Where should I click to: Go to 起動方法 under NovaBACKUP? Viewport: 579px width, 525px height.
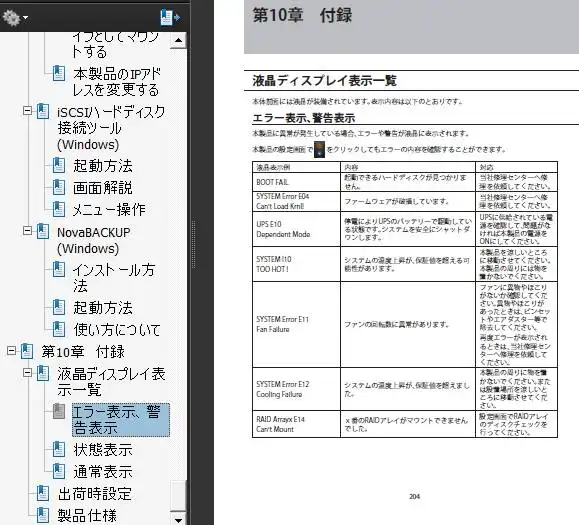pyautogui.click(x=103, y=307)
